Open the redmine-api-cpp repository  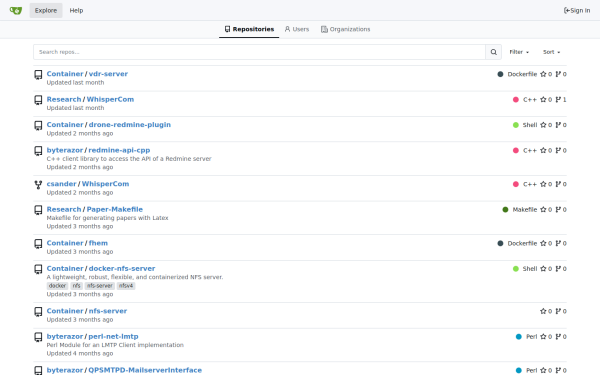click(119, 150)
